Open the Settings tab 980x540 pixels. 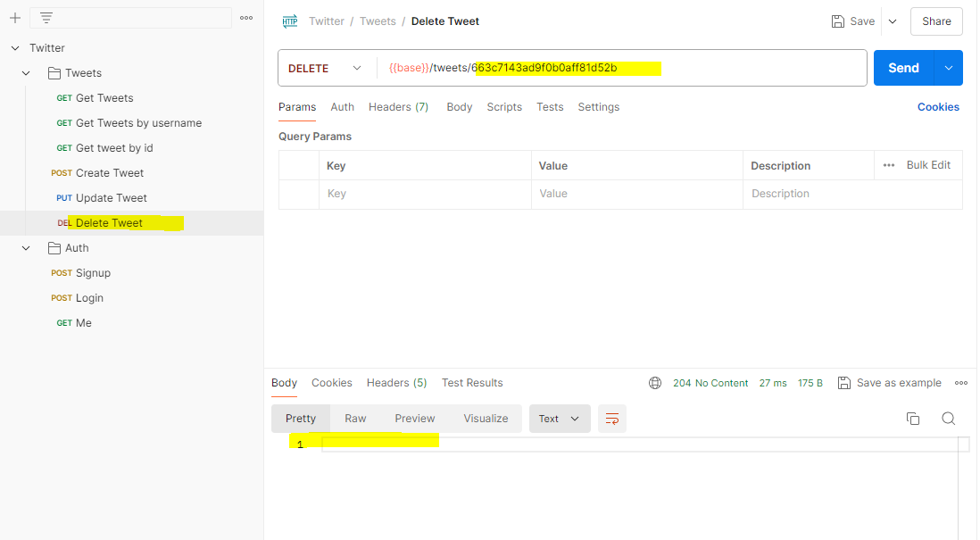tap(599, 107)
